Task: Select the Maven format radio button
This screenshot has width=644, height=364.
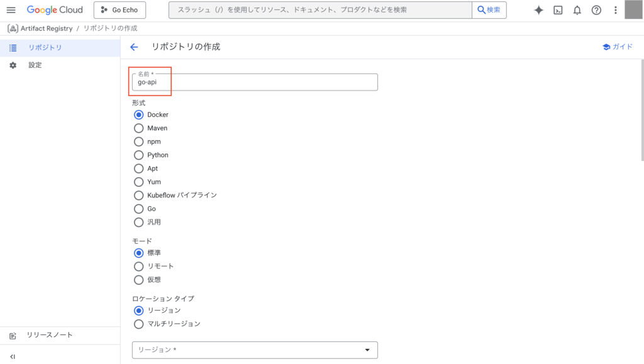Action: (139, 128)
